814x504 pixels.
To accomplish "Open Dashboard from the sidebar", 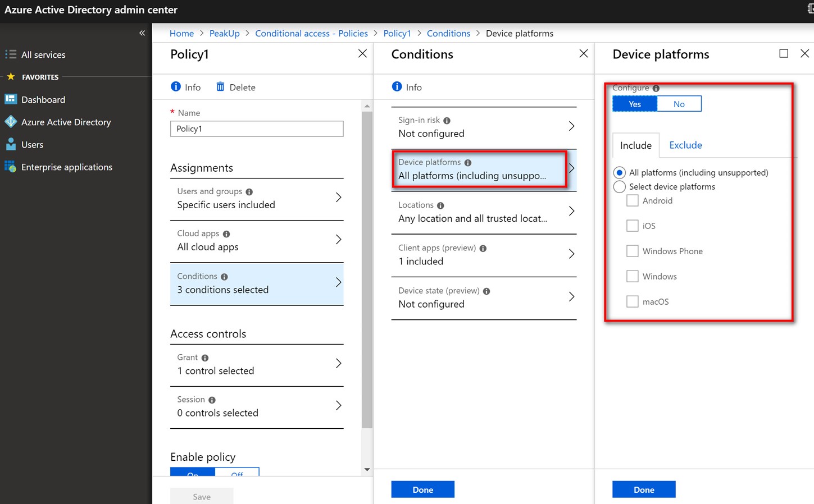I will tap(43, 99).
